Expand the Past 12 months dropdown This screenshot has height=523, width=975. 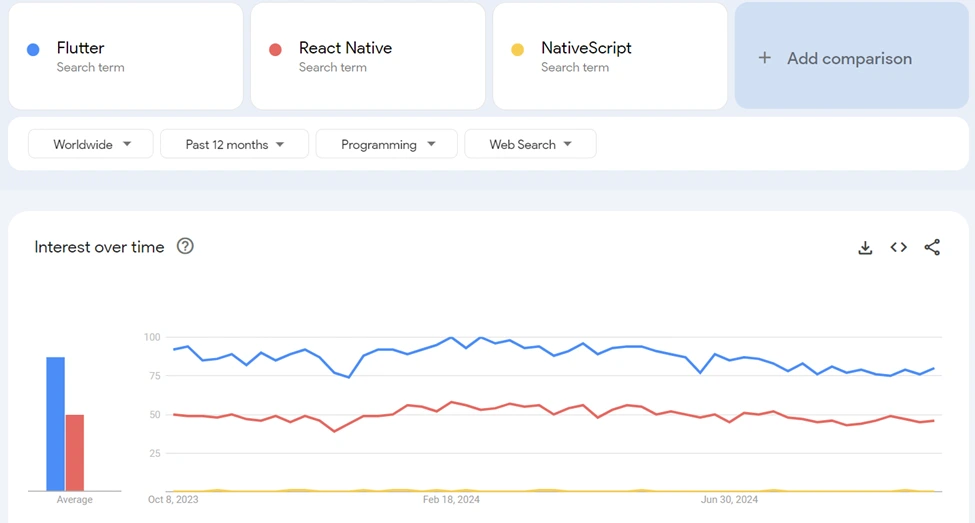[x=235, y=144]
